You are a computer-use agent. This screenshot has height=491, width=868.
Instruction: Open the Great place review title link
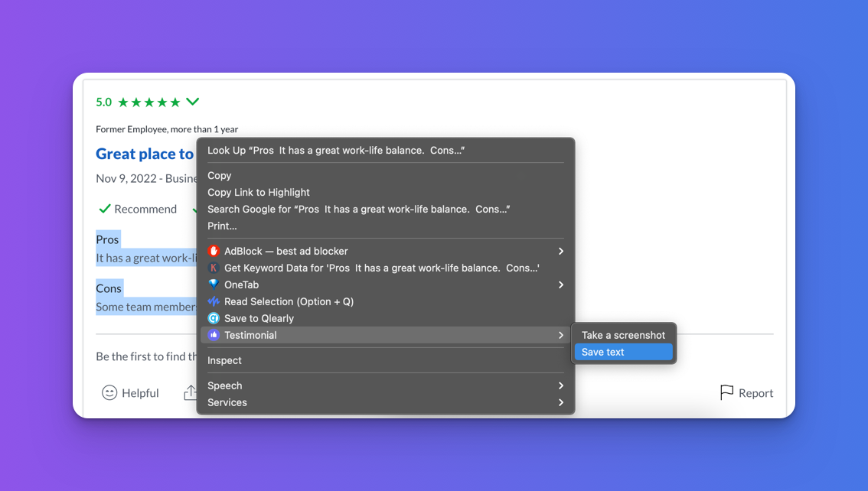[145, 154]
